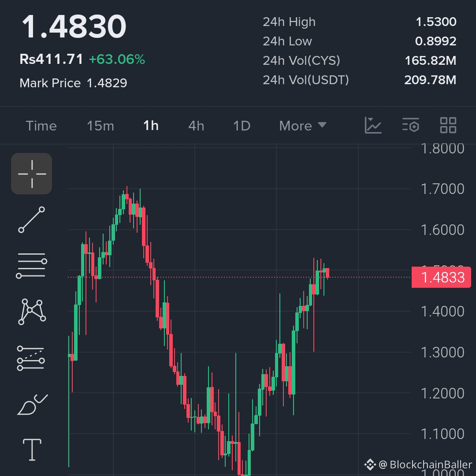
Task: Click 24h Vol(USDT) value 209.78M
Action: coord(430,80)
